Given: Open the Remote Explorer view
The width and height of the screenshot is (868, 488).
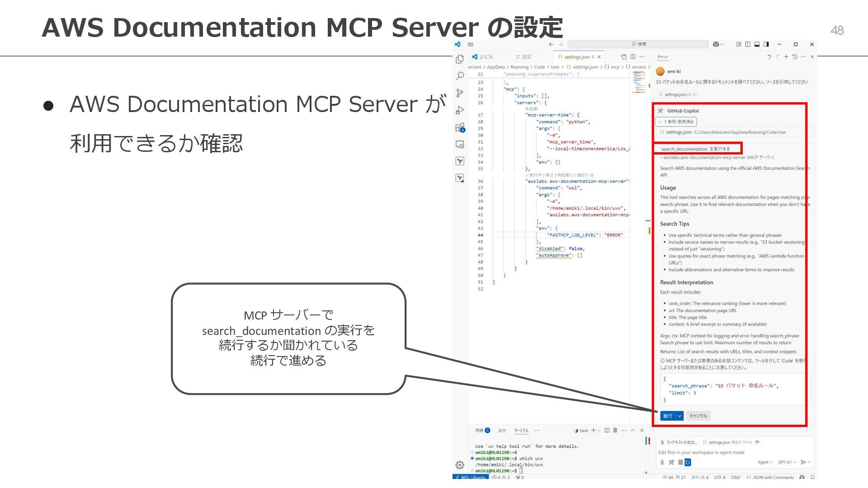Looking at the screenshot, I should point(460,145).
